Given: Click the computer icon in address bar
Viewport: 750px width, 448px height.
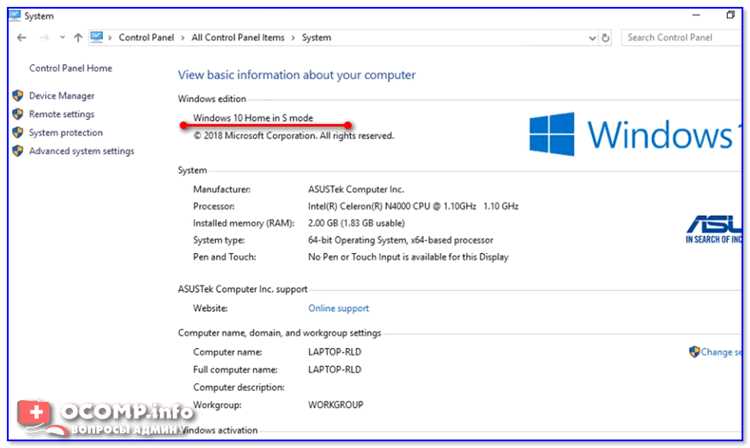Looking at the screenshot, I should [97, 37].
